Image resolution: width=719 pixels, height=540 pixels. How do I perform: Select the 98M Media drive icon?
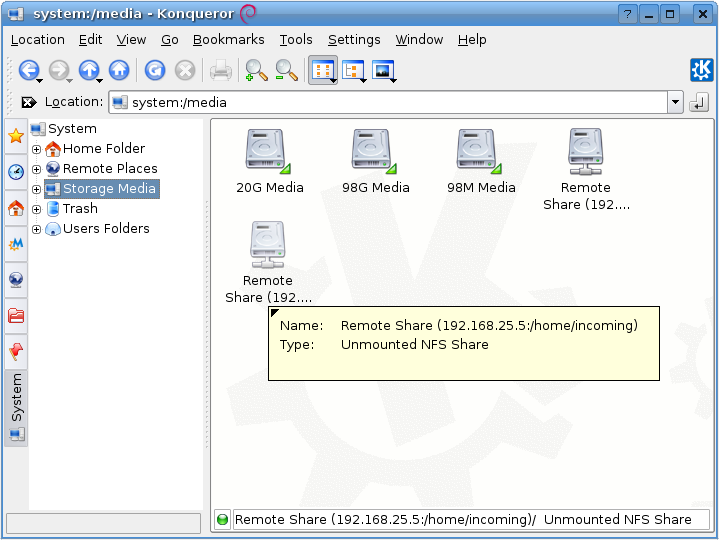[x=480, y=151]
